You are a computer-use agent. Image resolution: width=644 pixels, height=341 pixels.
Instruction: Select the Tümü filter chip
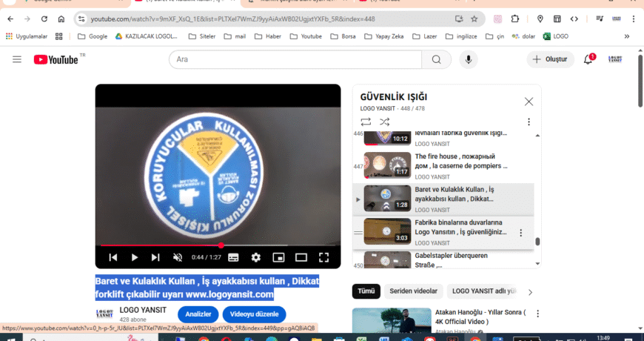366,291
